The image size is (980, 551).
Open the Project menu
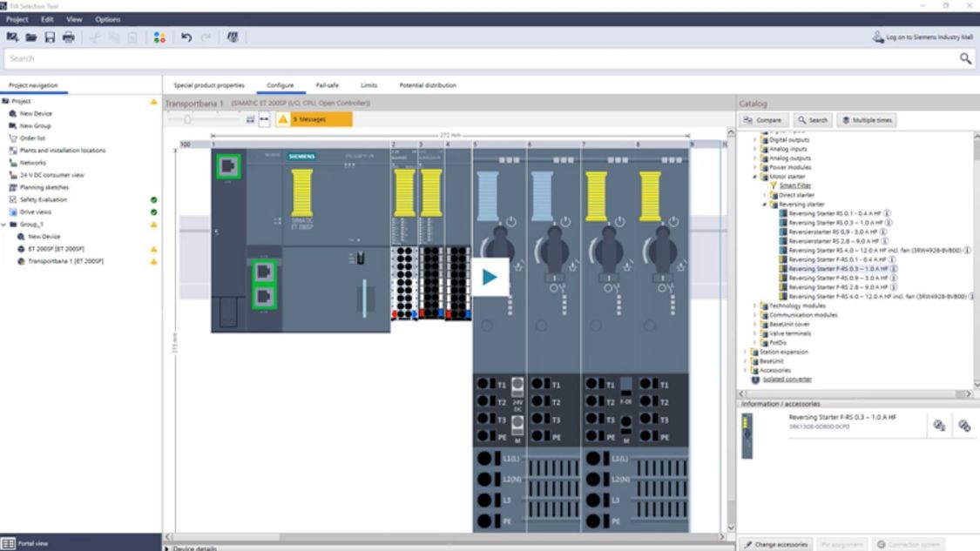[x=17, y=19]
